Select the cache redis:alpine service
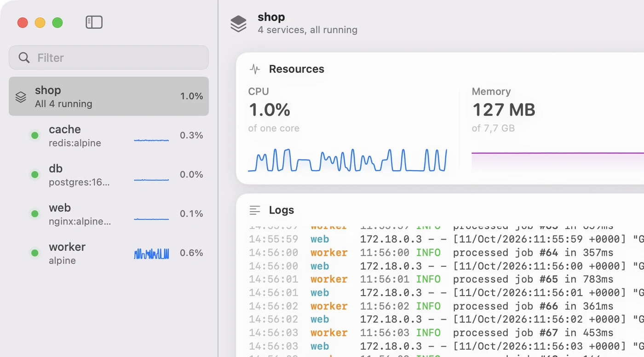The height and width of the screenshot is (357, 644). (x=109, y=135)
